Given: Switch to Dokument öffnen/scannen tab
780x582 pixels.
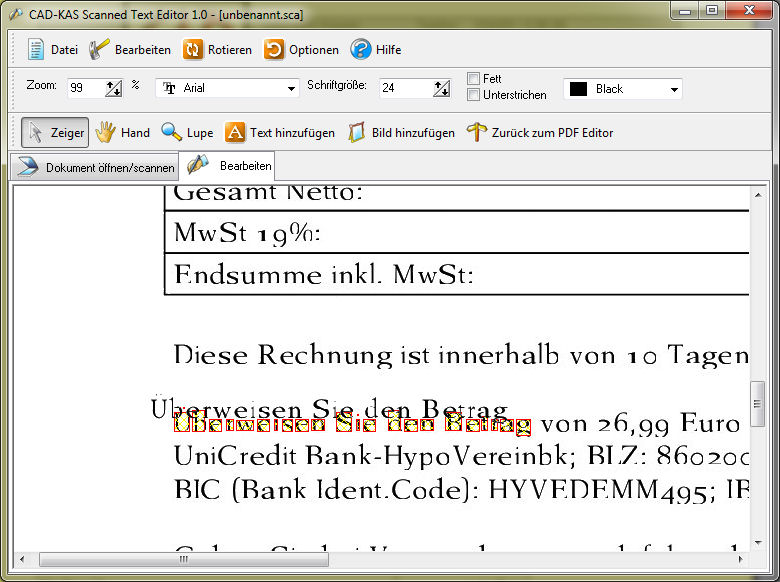Looking at the screenshot, I should point(93,167).
